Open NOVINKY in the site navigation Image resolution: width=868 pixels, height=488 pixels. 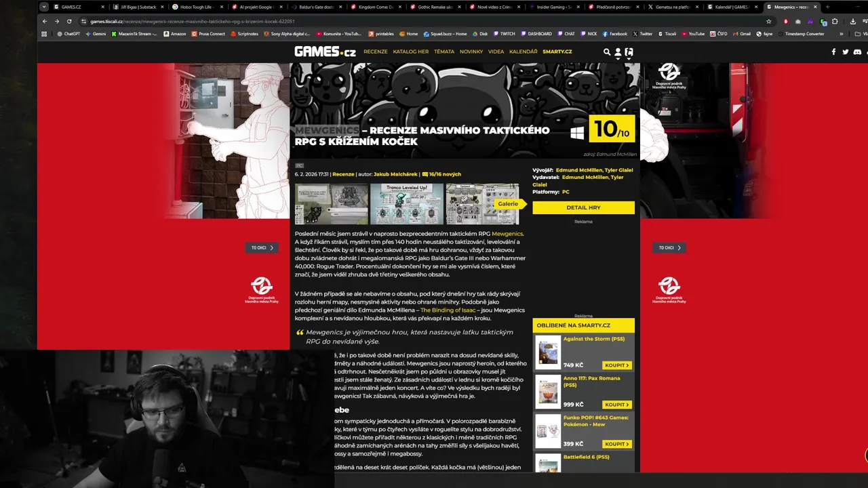pos(471,52)
